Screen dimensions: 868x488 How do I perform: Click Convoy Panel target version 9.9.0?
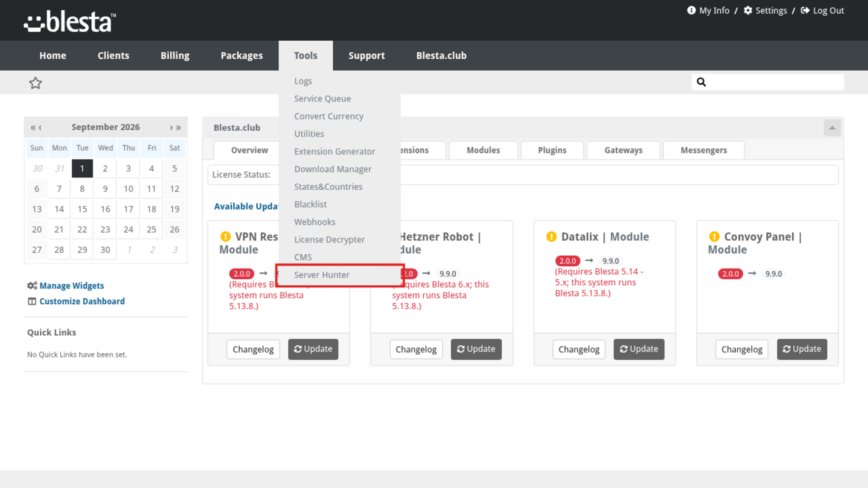click(774, 274)
